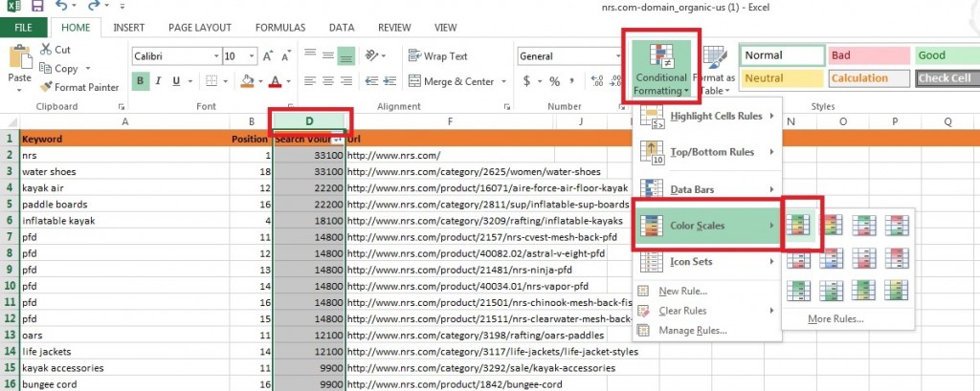Switch to the FORMULAS tab

click(x=280, y=28)
